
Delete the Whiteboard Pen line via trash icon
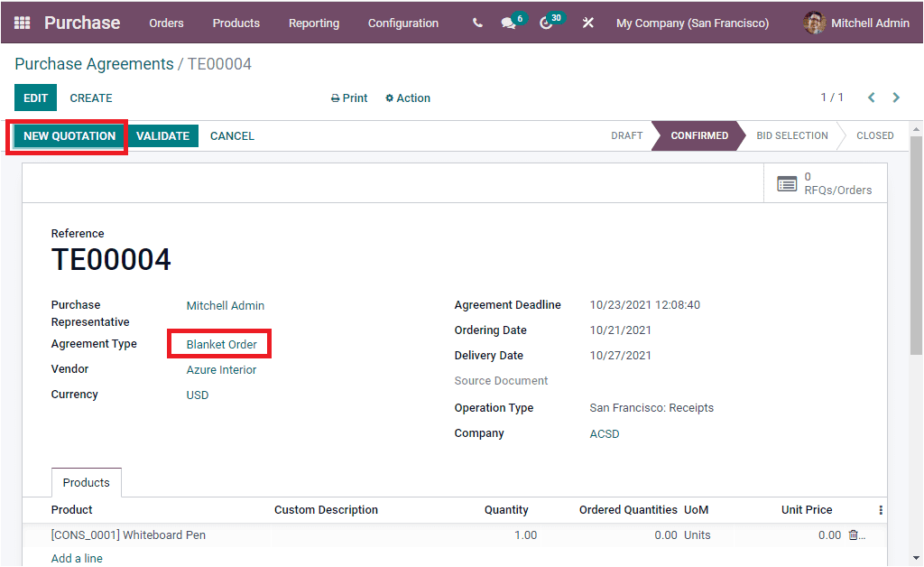point(854,534)
